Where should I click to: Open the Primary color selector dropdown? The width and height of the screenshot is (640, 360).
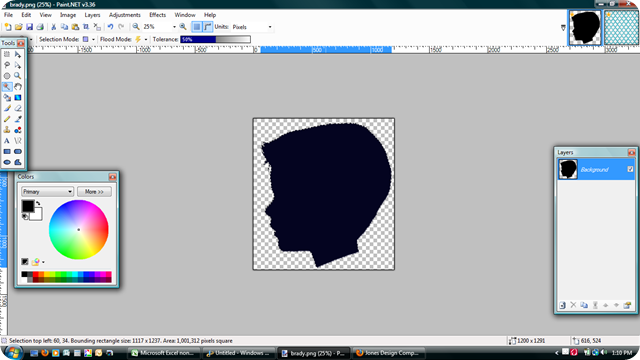(47, 192)
